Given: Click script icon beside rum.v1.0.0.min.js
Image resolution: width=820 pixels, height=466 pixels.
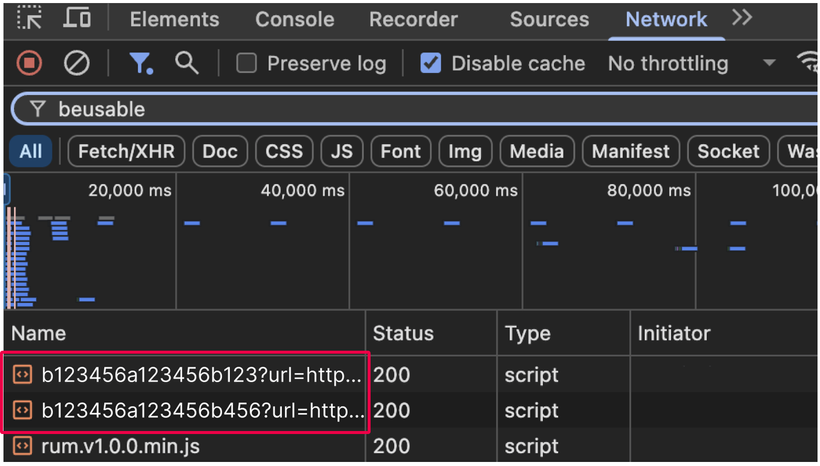Looking at the screenshot, I should point(22,446).
